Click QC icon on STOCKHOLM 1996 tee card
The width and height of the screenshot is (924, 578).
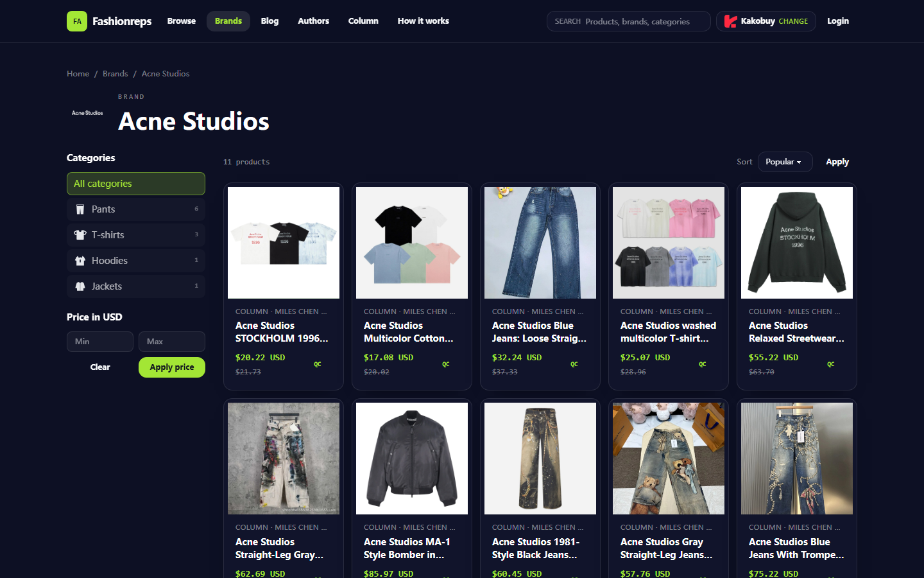tap(318, 364)
